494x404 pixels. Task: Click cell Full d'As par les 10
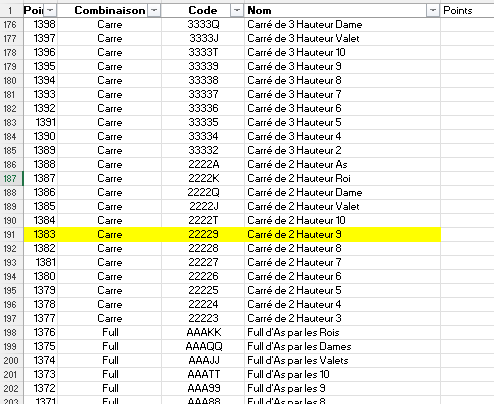342,375
